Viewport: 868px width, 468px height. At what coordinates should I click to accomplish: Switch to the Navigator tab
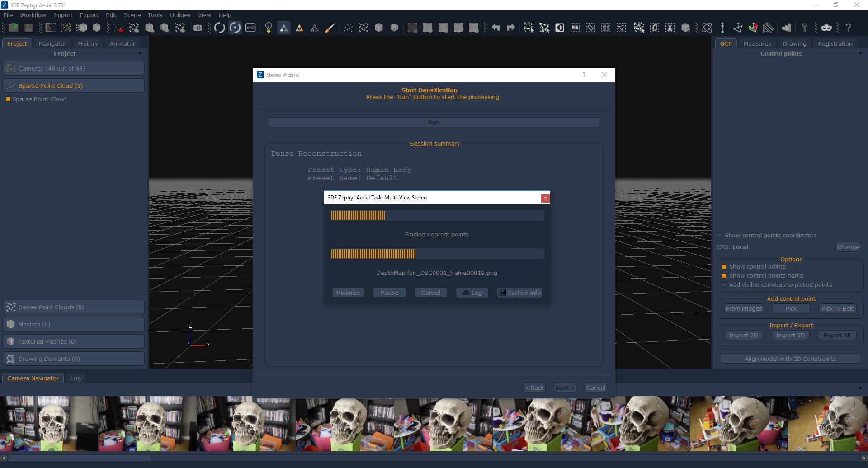52,43
